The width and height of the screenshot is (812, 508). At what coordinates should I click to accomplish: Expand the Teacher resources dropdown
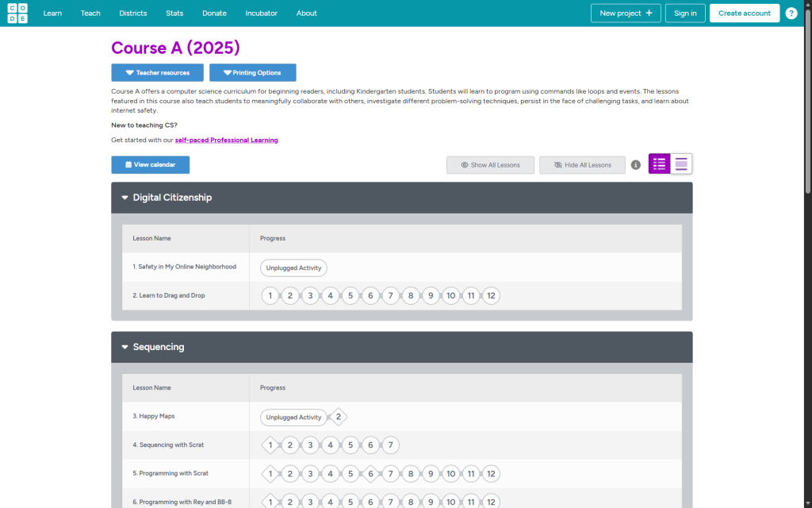(157, 73)
